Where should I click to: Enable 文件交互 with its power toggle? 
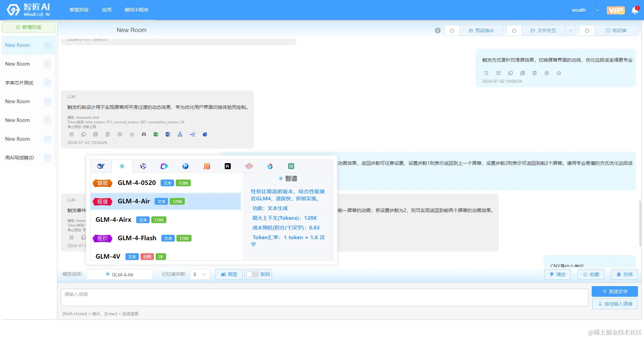pyautogui.click(x=514, y=30)
